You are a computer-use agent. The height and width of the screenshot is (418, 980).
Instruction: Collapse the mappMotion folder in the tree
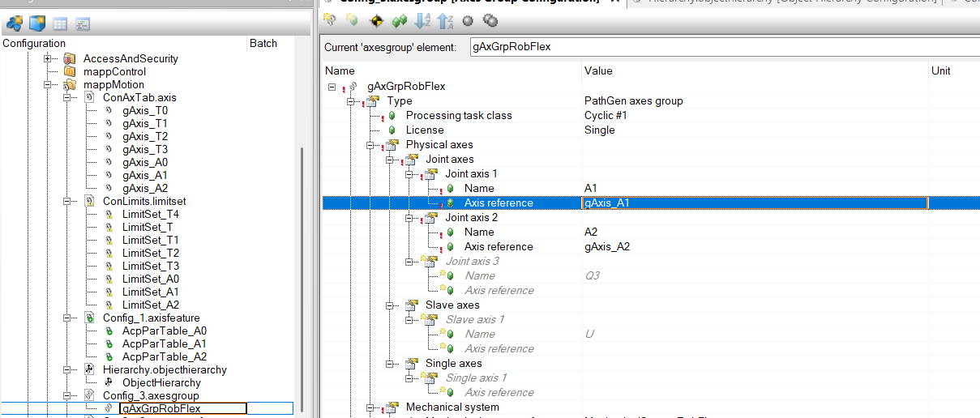pyautogui.click(x=48, y=84)
